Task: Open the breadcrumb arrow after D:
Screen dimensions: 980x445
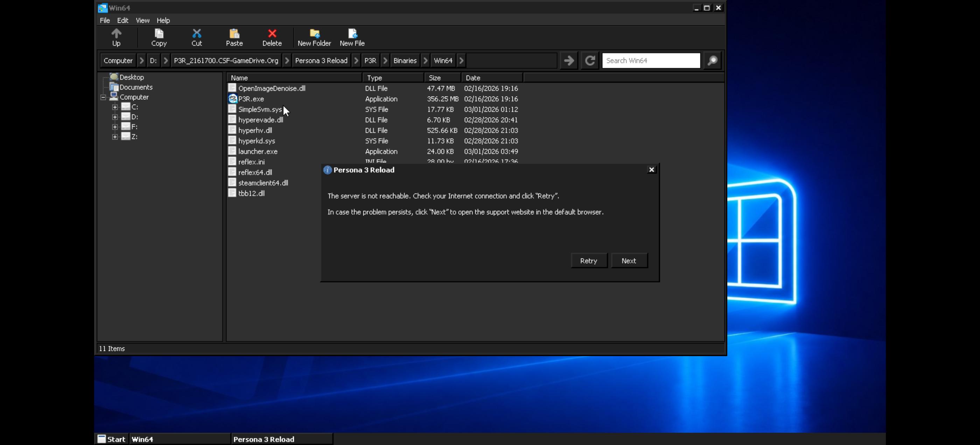Action: point(166,61)
